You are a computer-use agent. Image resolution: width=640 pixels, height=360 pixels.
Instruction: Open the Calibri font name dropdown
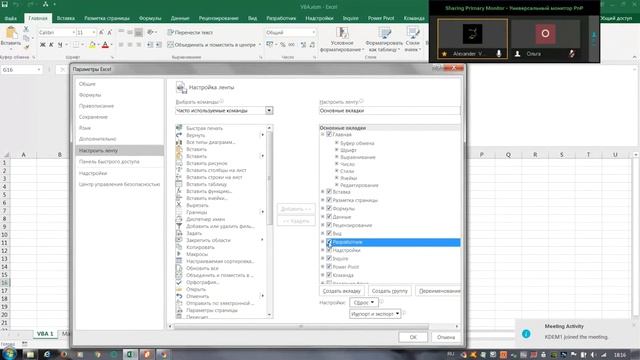(x=73, y=32)
